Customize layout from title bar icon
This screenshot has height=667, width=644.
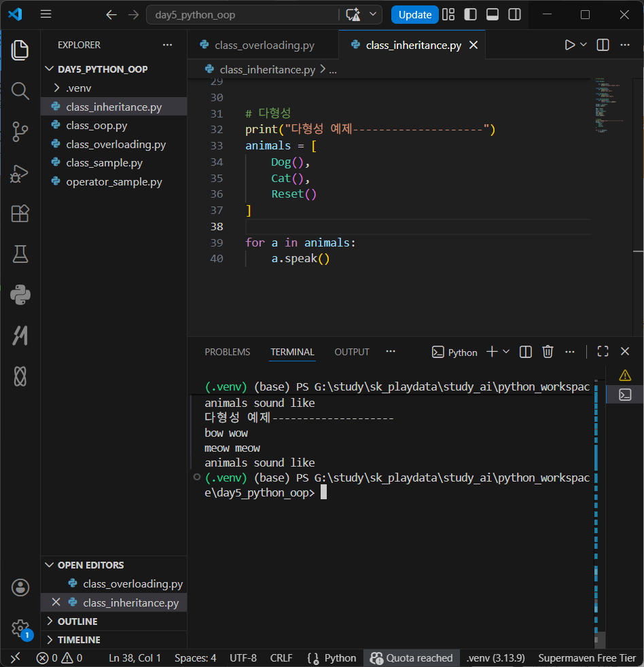pos(448,15)
